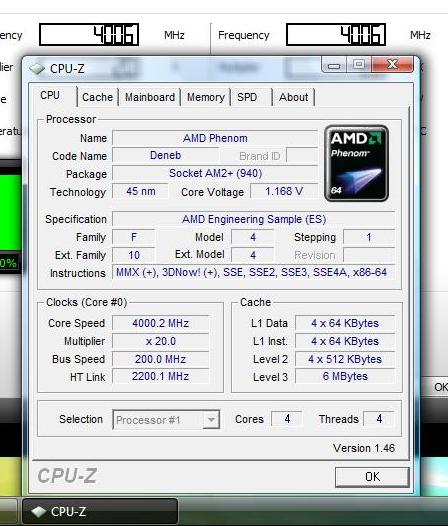Select the '45 nm' technology value
This screenshot has height=526, width=448.
click(140, 192)
